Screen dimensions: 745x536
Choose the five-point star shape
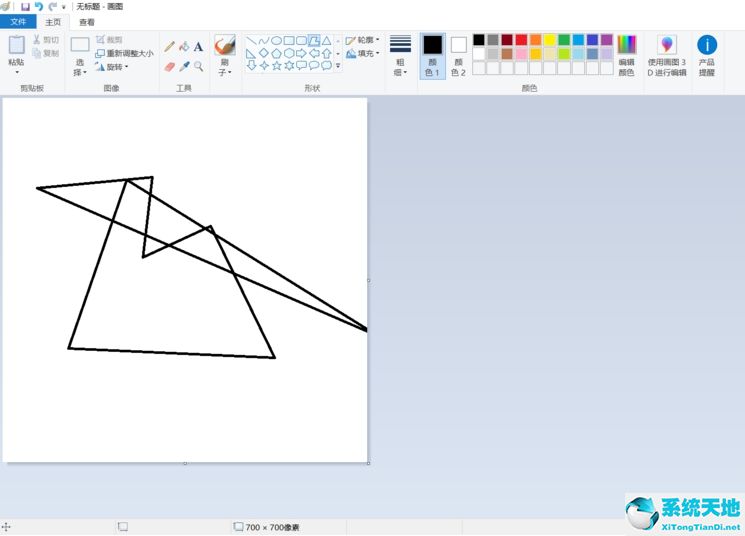click(x=276, y=66)
